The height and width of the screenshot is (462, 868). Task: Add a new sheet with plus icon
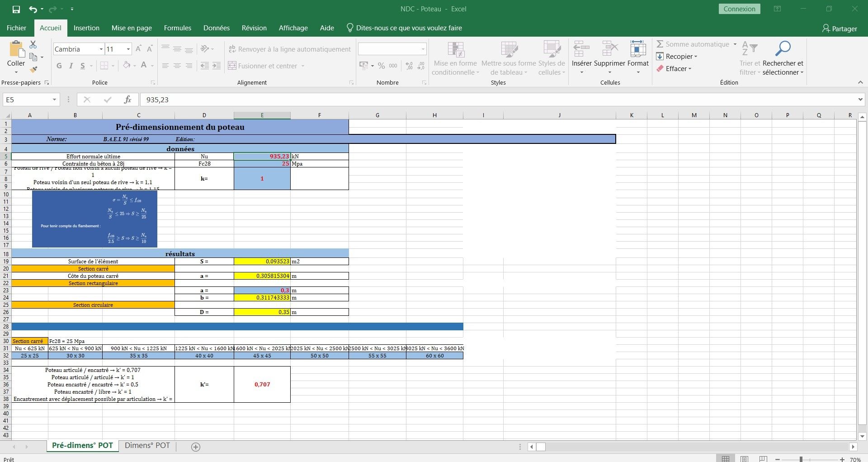click(x=196, y=447)
